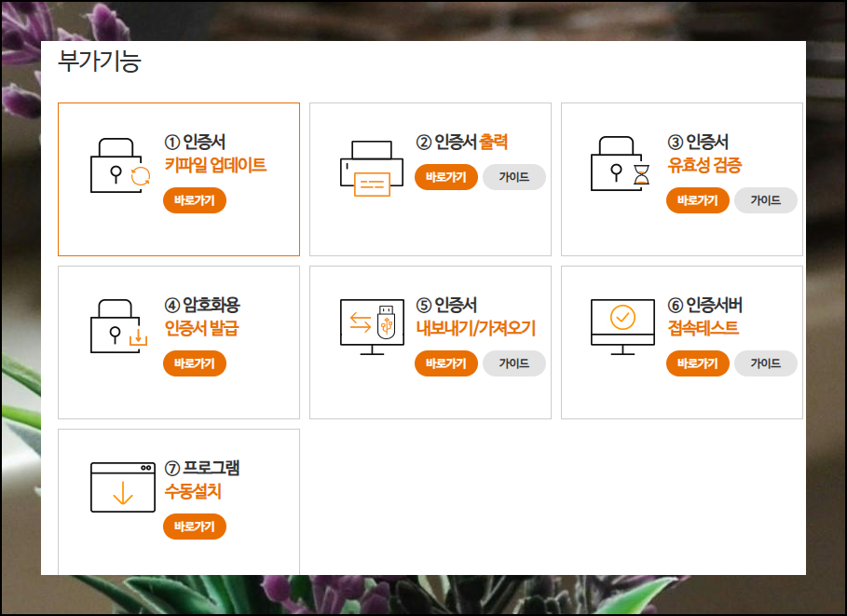Click the window download icon for 수동설치
This screenshot has width=847, height=616.
[x=123, y=486]
